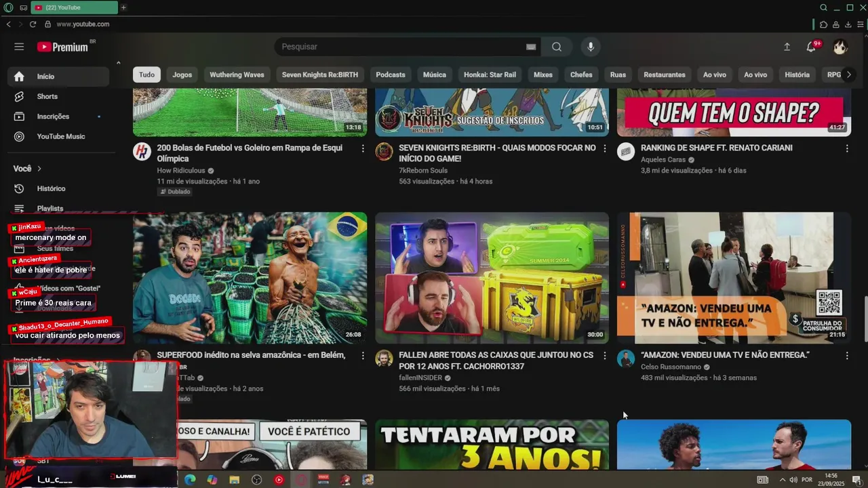Open options menu for Ranking de Shape video
This screenshot has height=488, width=868.
(847, 148)
